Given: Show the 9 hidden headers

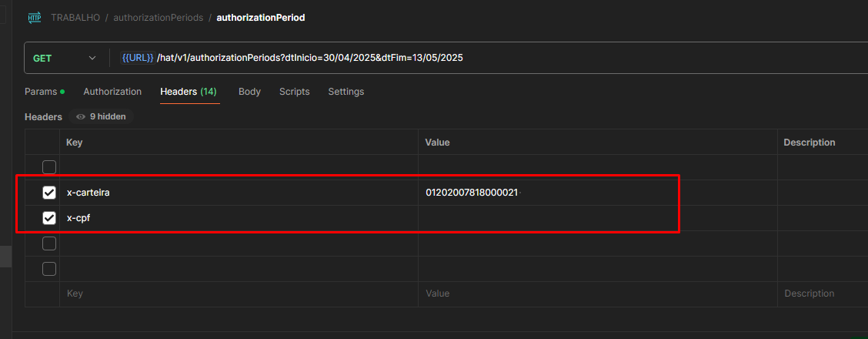Looking at the screenshot, I should coord(102,117).
